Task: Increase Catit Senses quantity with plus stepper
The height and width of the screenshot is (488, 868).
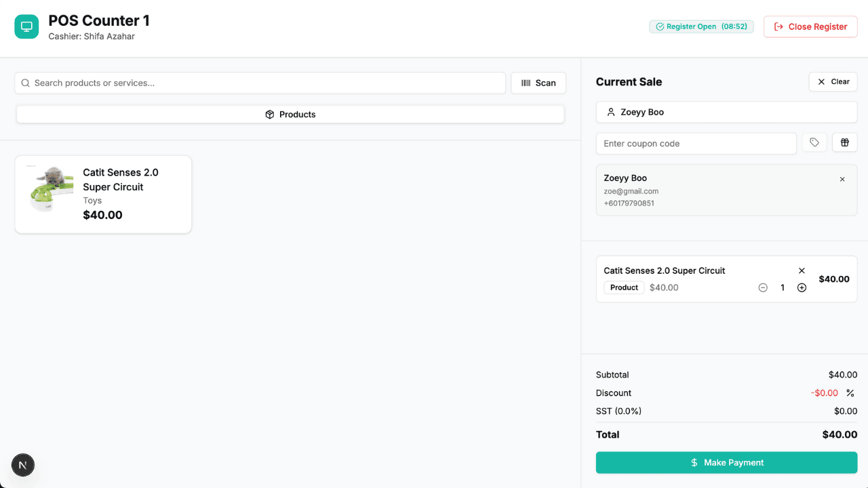Action: (802, 287)
